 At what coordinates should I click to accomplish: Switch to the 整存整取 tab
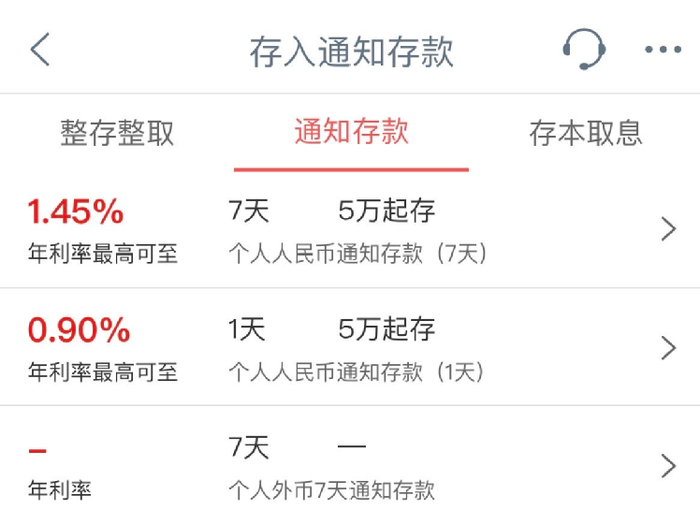click(117, 133)
